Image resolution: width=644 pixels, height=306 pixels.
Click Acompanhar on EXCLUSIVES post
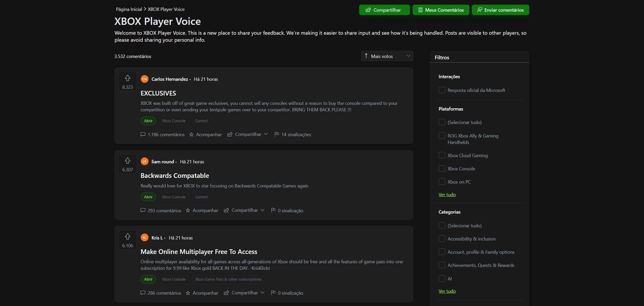click(x=209, y=134)
